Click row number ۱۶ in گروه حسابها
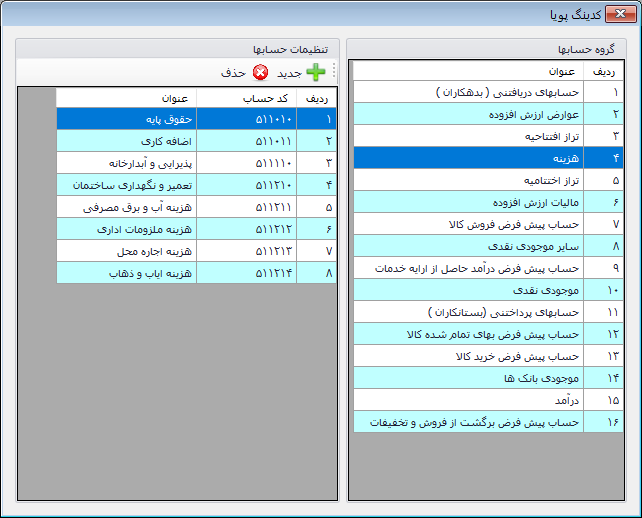The width and height of the screenshot is (642, 518). pos(604,422)
